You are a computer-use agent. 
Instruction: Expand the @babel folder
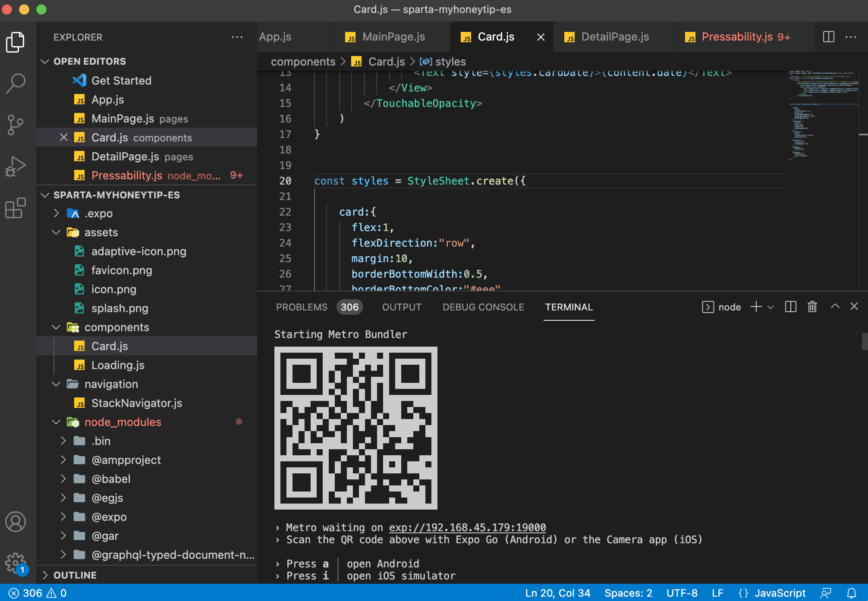63,479
